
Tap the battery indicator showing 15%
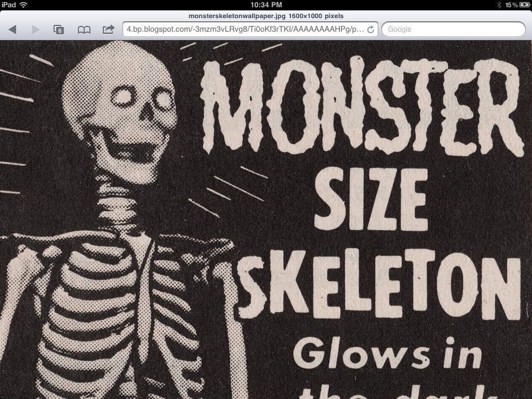pyautogui.click(x=517, y=5)
